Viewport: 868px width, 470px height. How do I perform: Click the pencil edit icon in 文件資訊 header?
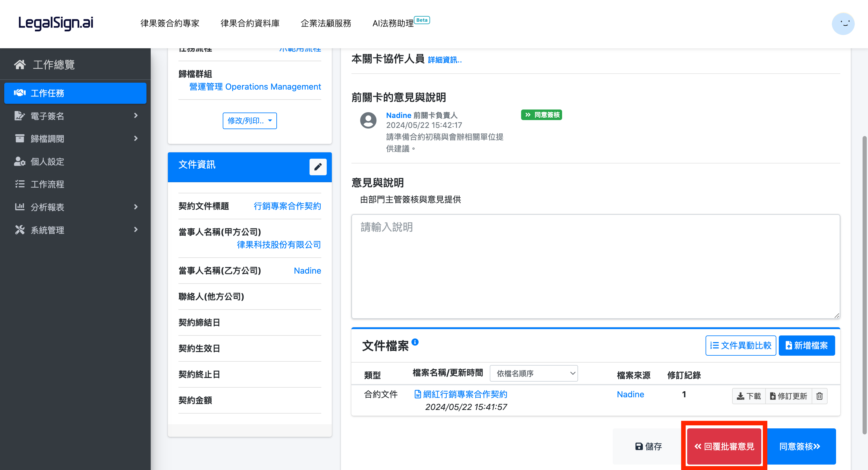tap(318, 167)
